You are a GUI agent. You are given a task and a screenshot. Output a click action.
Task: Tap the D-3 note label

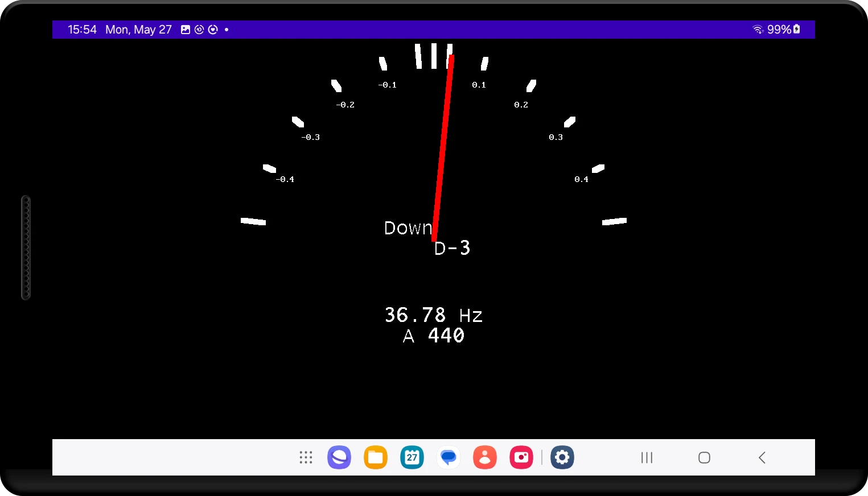tap(452, 248)
